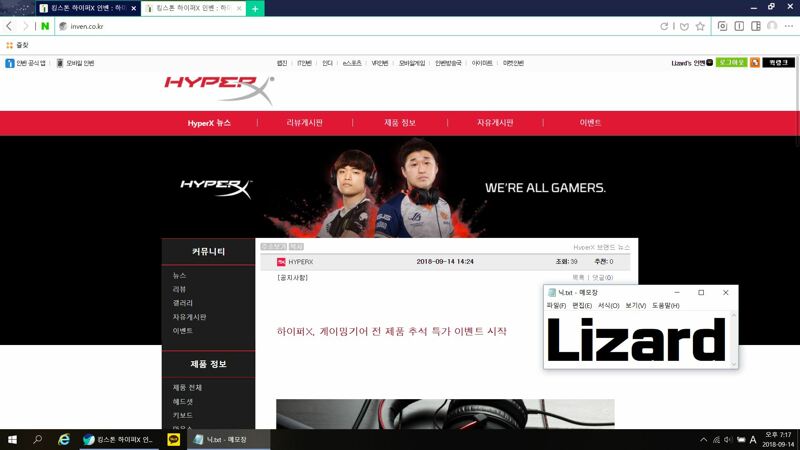Open Notepad 파일(F) menu
This screenshot has width=800, height=450.
(x=556, y=306)
